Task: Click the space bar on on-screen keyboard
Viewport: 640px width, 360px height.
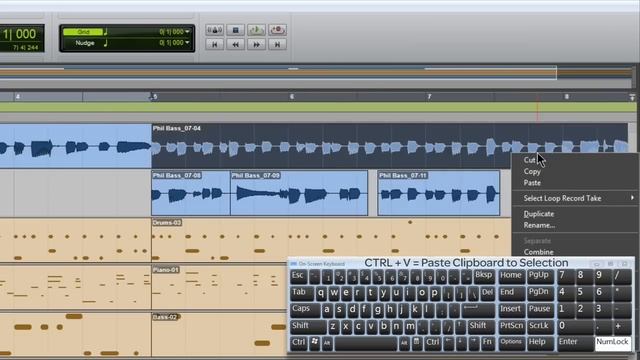Action: (366, 343)
